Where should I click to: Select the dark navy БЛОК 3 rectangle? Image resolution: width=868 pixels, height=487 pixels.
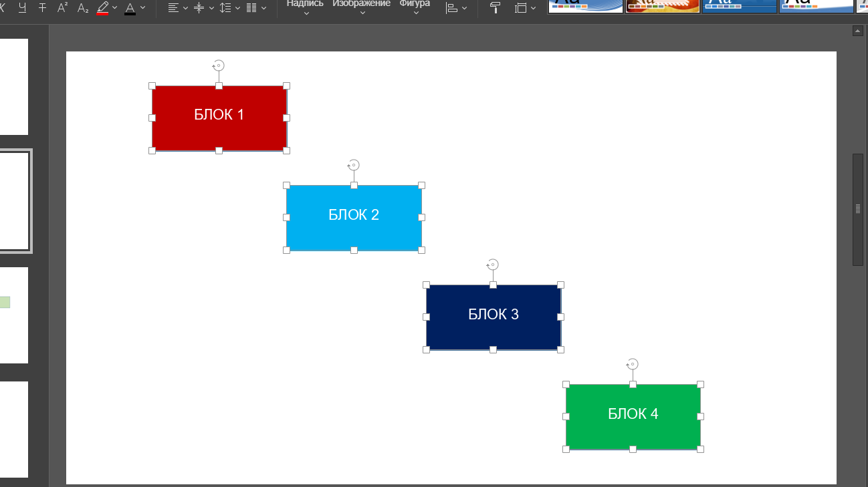(x=494, y=317)
